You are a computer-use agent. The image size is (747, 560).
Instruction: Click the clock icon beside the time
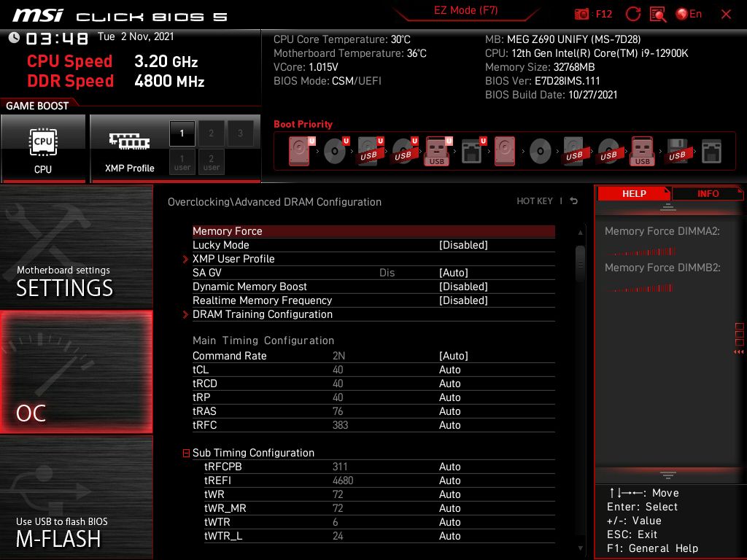pyautogui.click(x=15, y=38)
